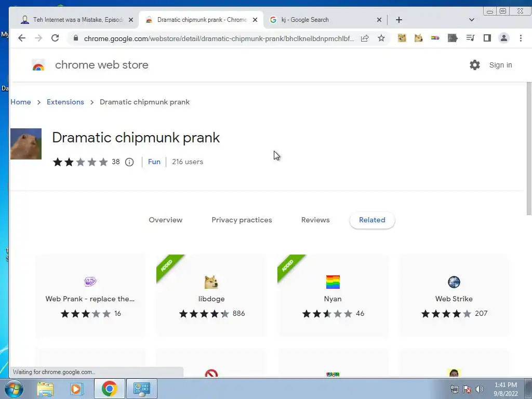
Task: Open the first doge extension icon
Action: (x=402, y=38)
